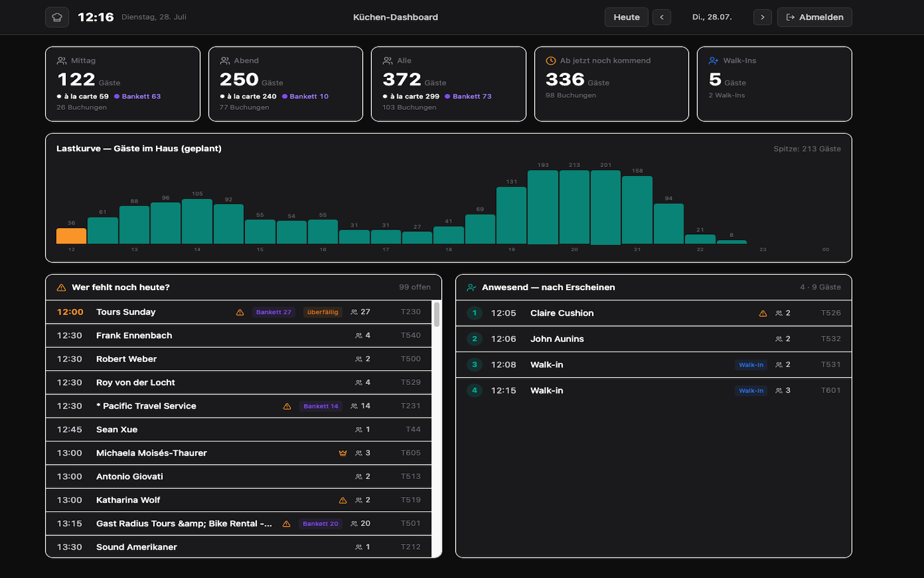Log out using the Abmelden button
The image size is (924, 578).
click(815, 17)
